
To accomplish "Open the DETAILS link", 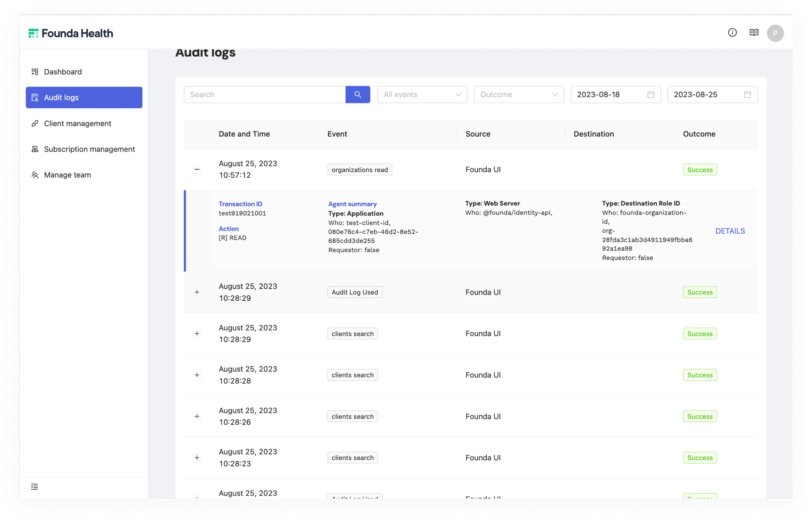I will click(x=730, y=231).
